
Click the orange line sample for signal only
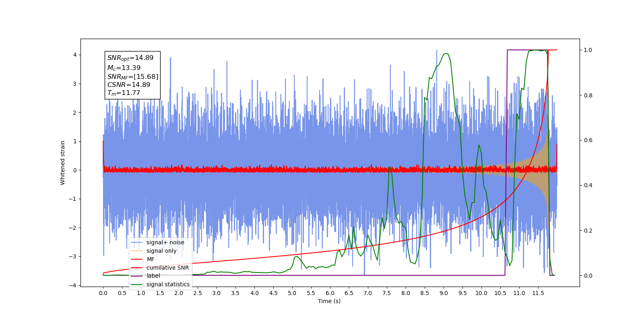[137, 251]
